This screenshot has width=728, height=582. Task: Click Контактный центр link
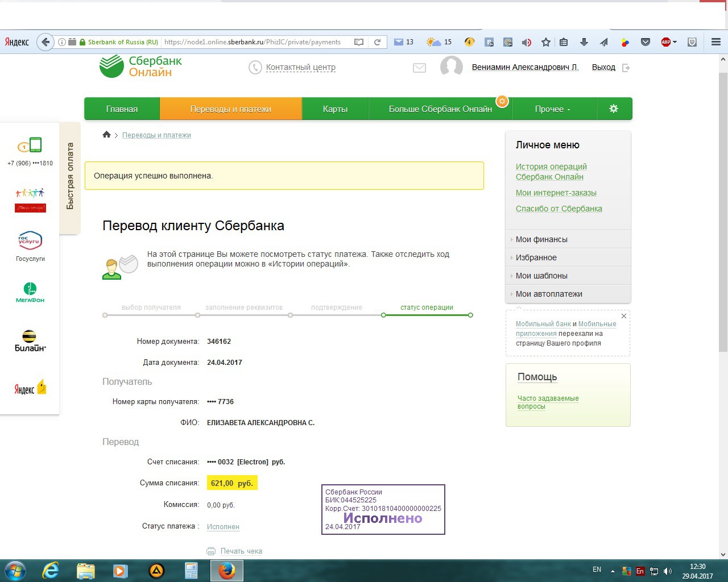300,67
